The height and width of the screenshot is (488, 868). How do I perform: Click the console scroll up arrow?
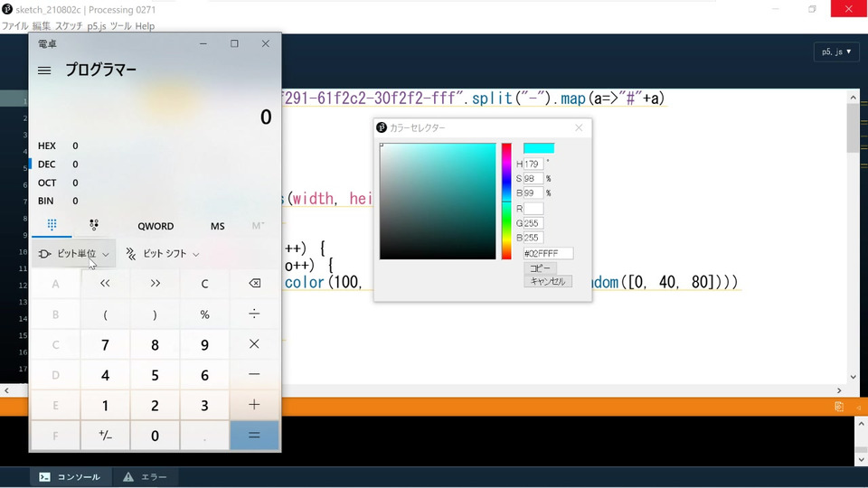[861, 425]
